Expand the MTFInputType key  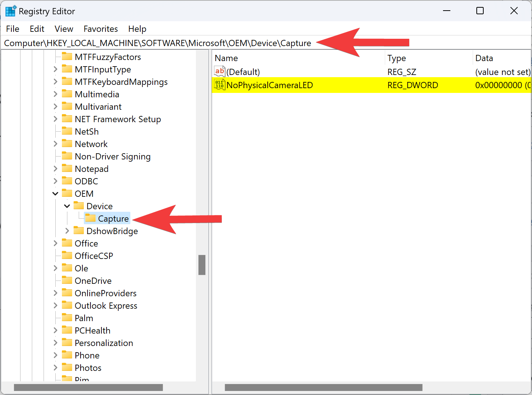[x=55, y=69]
